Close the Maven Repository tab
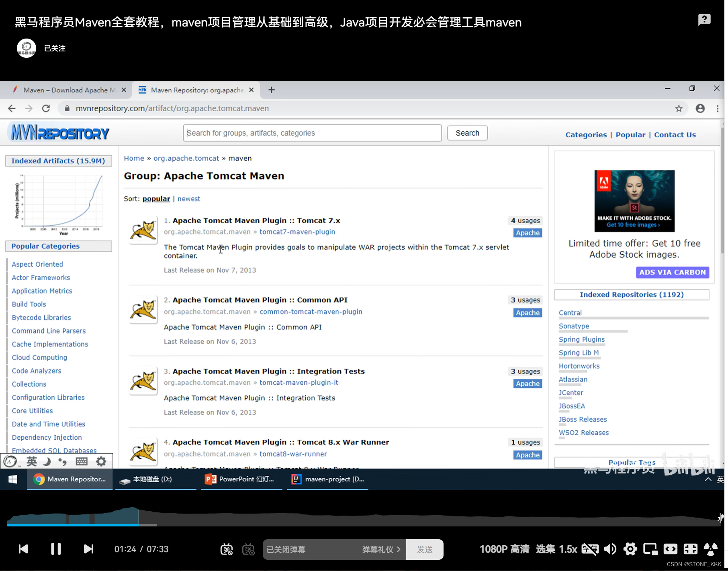The image size is (728, 571). 252,90
